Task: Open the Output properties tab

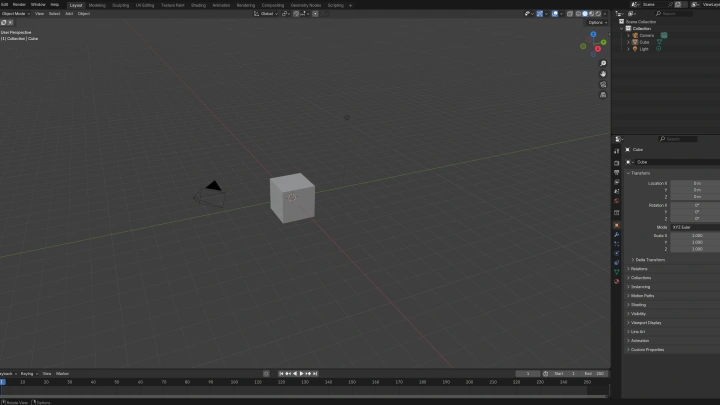Action: tap(617, 173)
